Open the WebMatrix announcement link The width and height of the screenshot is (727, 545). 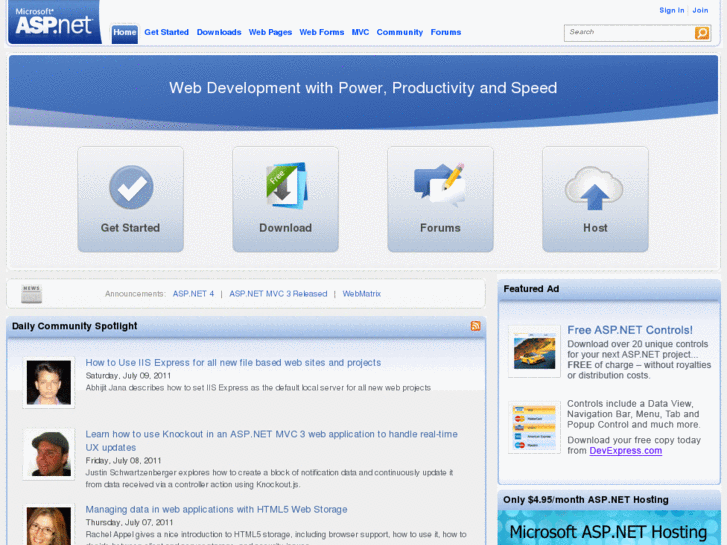tap(362, 294)
